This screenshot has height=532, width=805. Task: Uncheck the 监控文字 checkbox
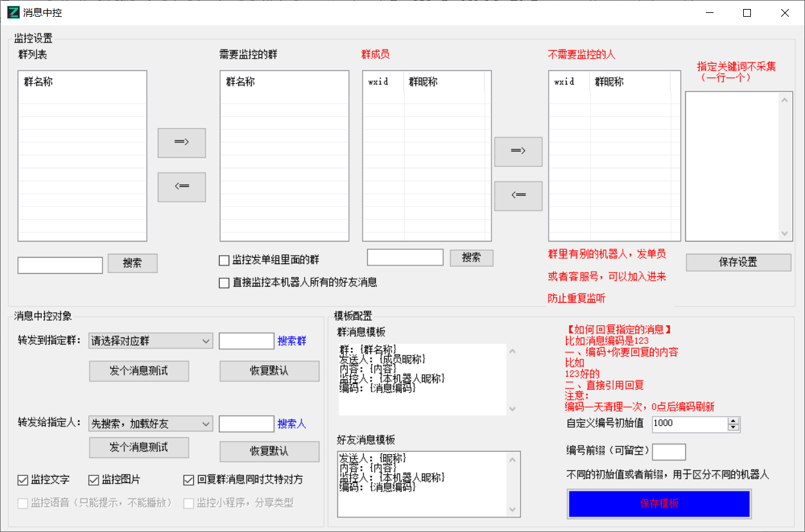(23, 480)
